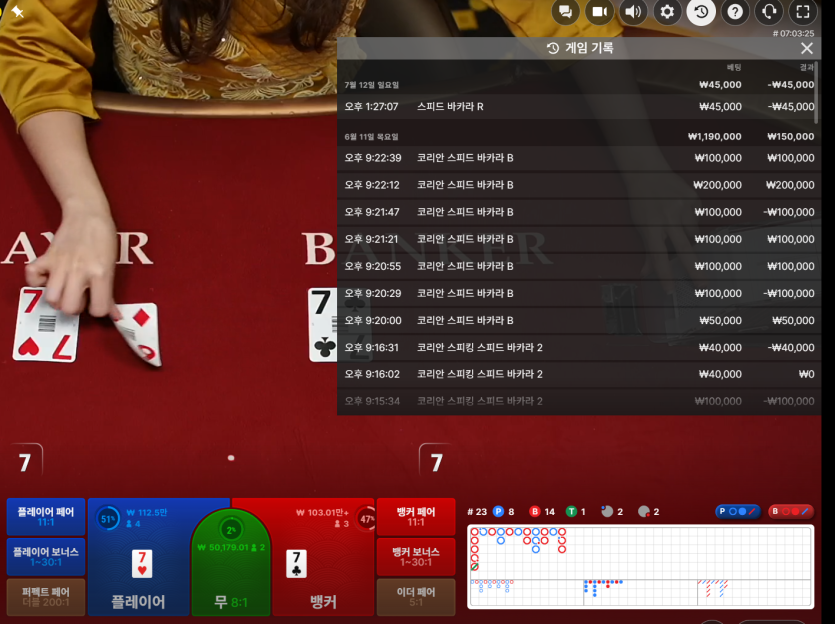Select the 6월 11일 목요일 date header
The image size is (835, 624).
point(372,137)
